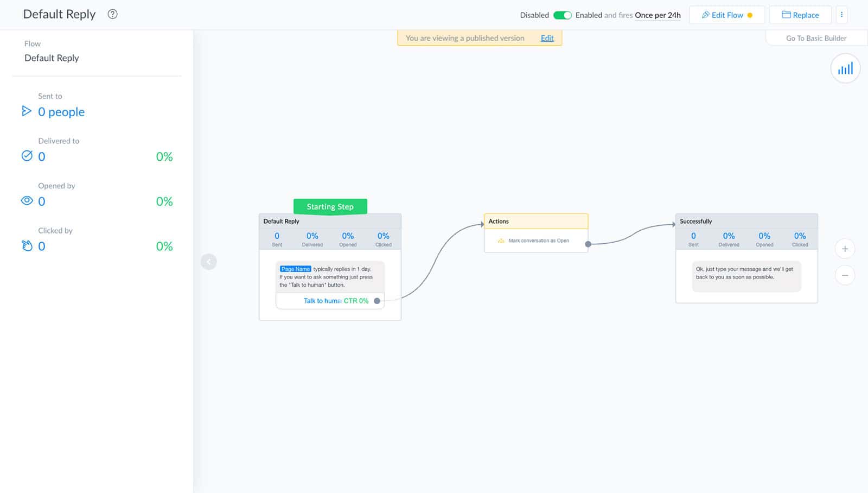Click the Disabled label beside the toggle

tap(534, 15)
